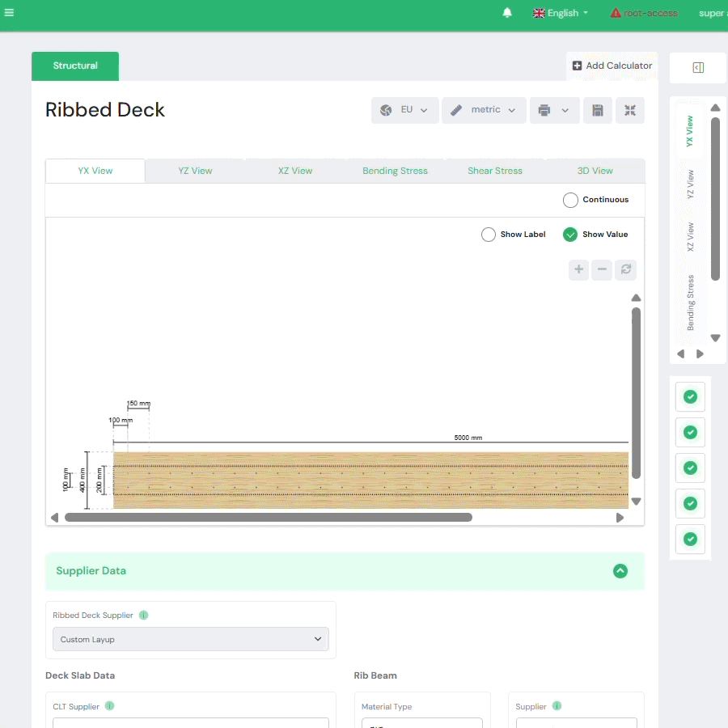Zoom out with the minus icon

pos(602,269)
